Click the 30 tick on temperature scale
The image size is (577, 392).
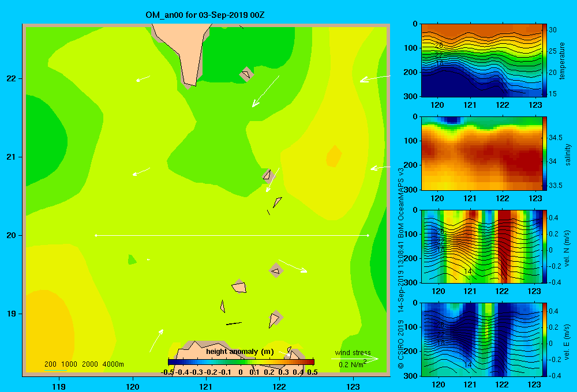[553, 30]
